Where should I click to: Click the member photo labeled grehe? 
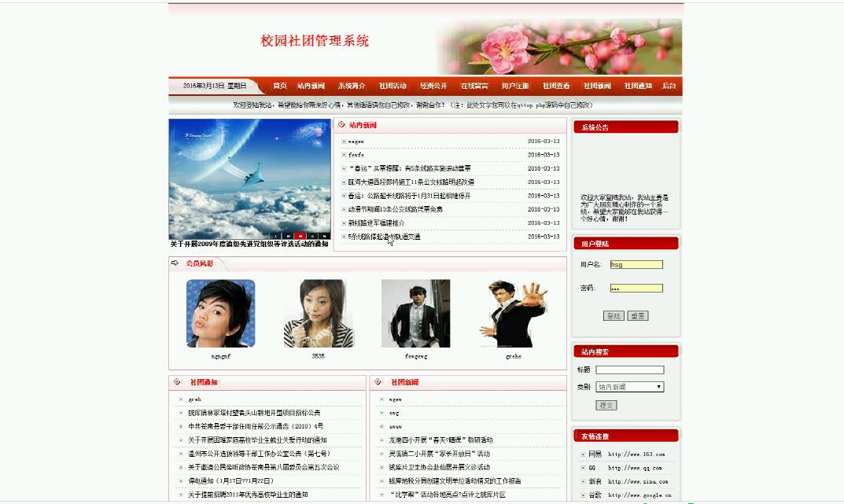pos(514,313)
